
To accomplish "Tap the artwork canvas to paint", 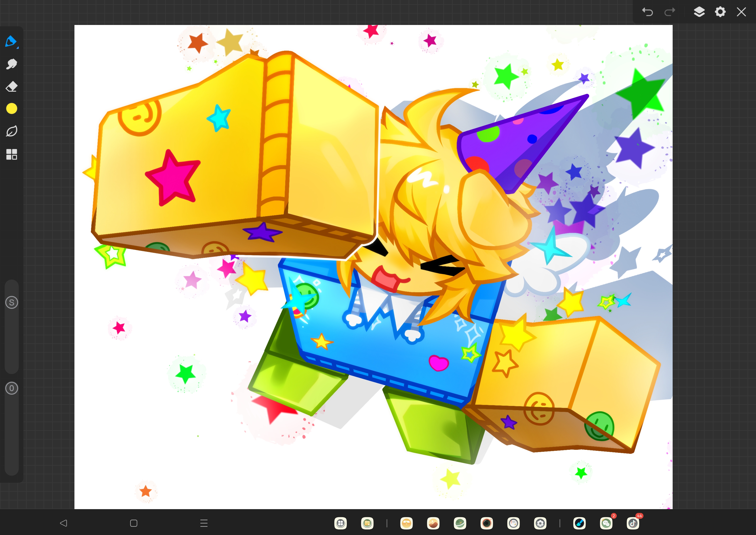I will coord(373,267).
